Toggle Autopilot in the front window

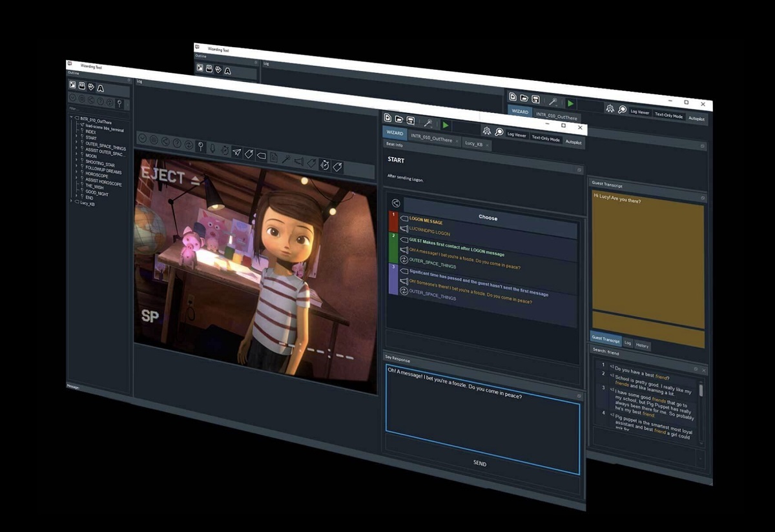tap(573, 141)
